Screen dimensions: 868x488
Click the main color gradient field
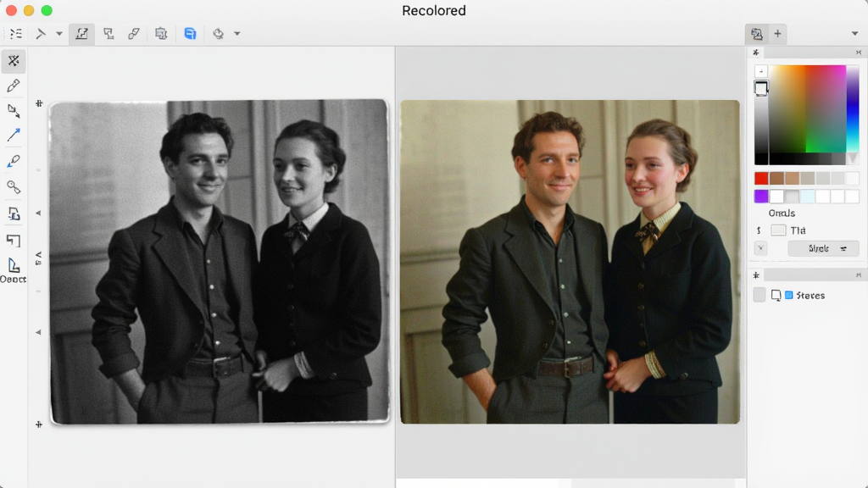point(808,108)
